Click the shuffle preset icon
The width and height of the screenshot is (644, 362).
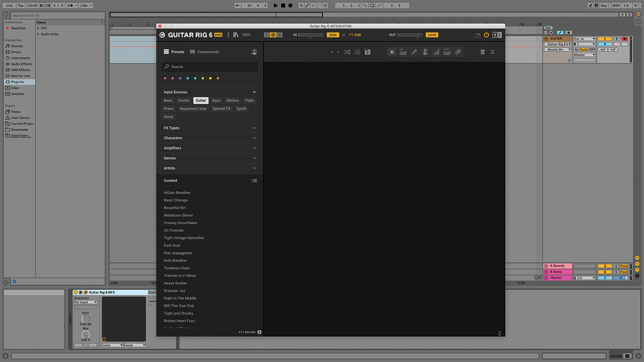coord(347,52)
